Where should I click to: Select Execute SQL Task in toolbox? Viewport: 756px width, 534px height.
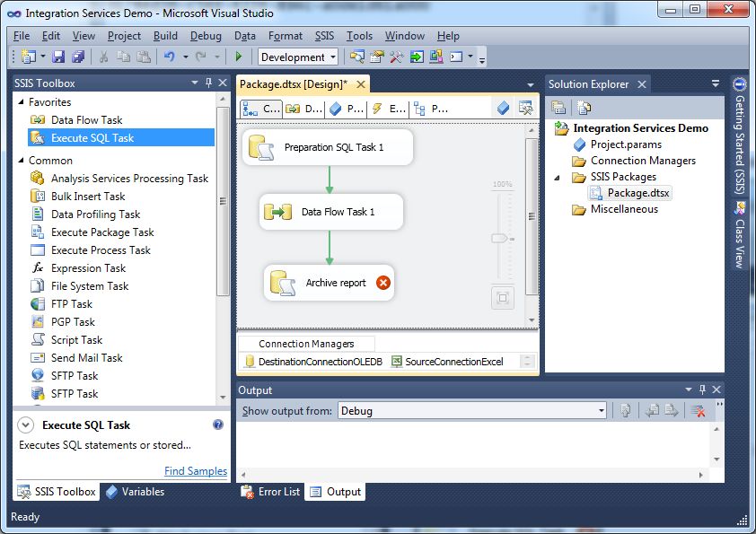click(121, 138)
